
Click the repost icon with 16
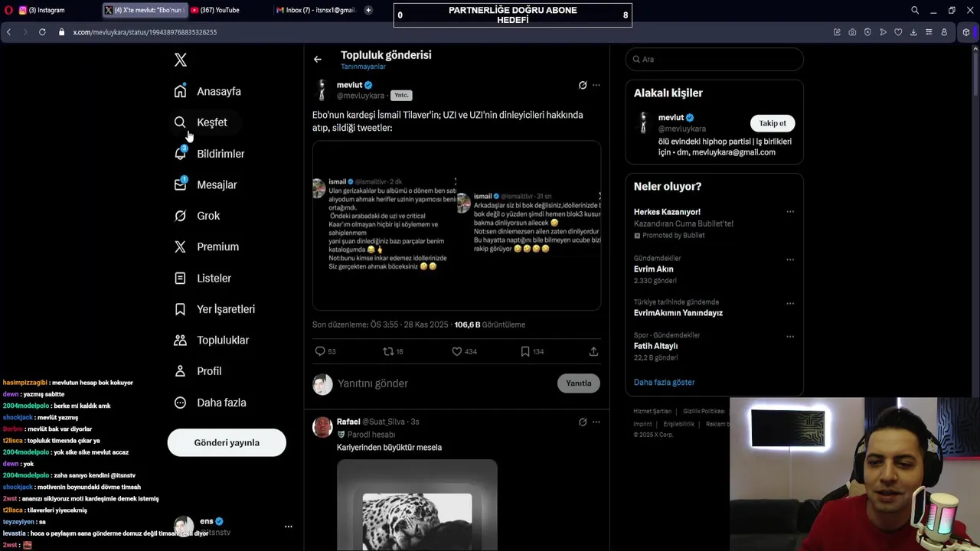388,351
